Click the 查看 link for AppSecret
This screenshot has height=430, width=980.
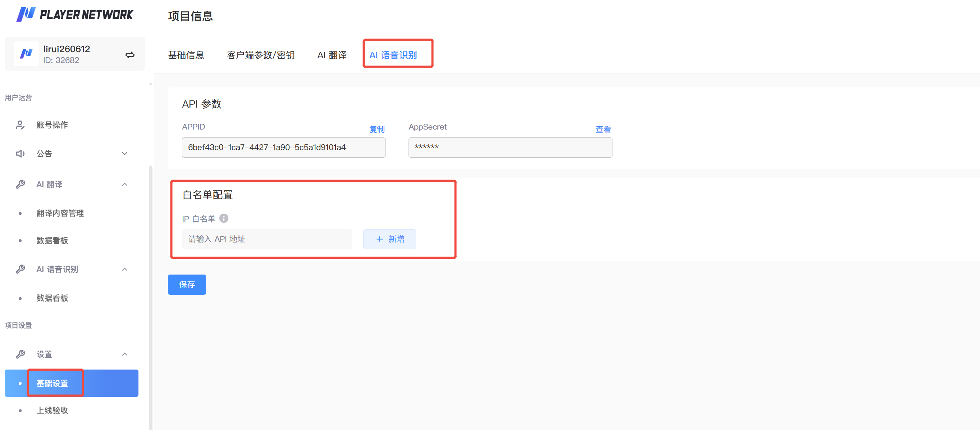click(603, 130)
